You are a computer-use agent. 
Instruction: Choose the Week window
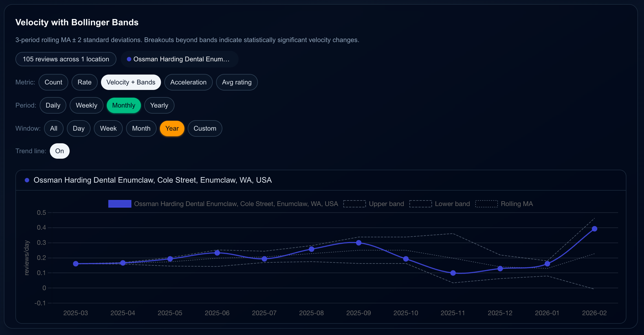click(x=108, y=128)
